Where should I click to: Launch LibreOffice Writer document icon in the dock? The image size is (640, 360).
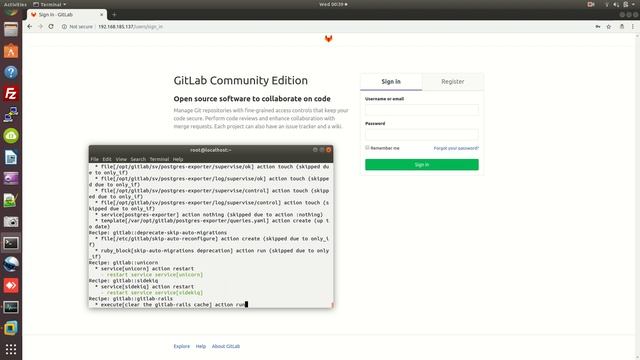(11, 158)
